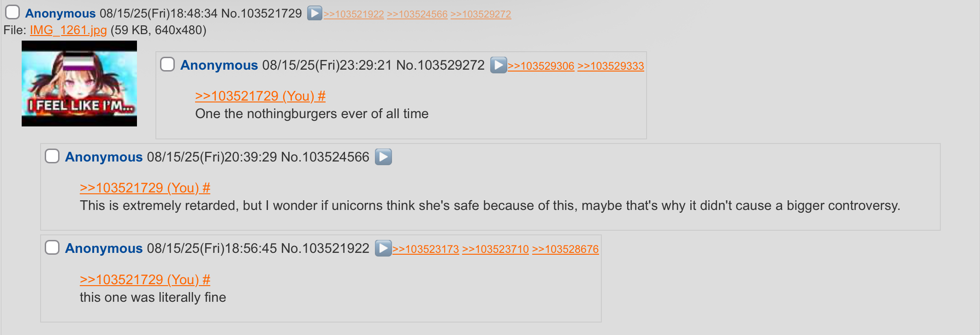The width and height of the screenshot is (980, 335).
Task: Follow backlink >>103521922 in the top post
Action: click(x=354, y=14)
